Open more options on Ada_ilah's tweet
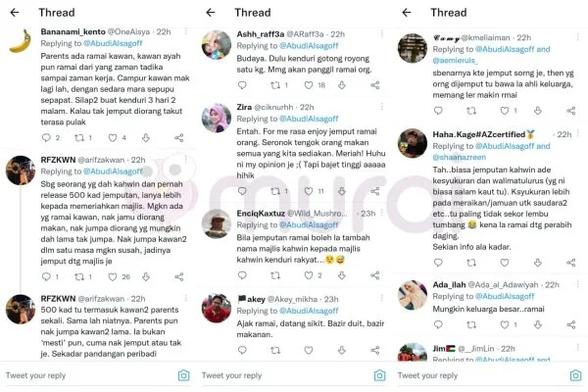This screenshot has height=392, width=588. [578, 284]
